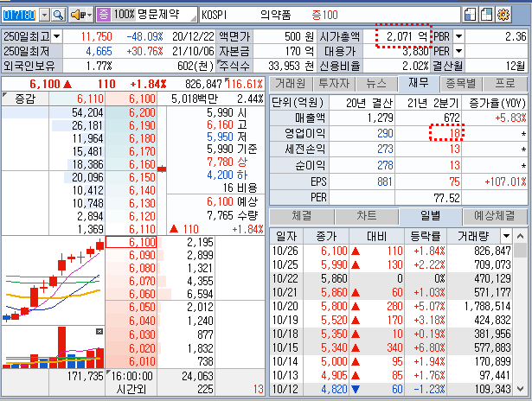Click the upper limit price 7,780 상

[x=228, y=162]
